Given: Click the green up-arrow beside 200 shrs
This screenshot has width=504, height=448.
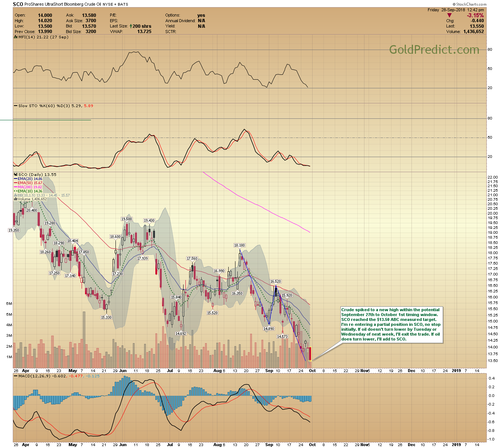Looking at the screenshot, I should point(131,26).
